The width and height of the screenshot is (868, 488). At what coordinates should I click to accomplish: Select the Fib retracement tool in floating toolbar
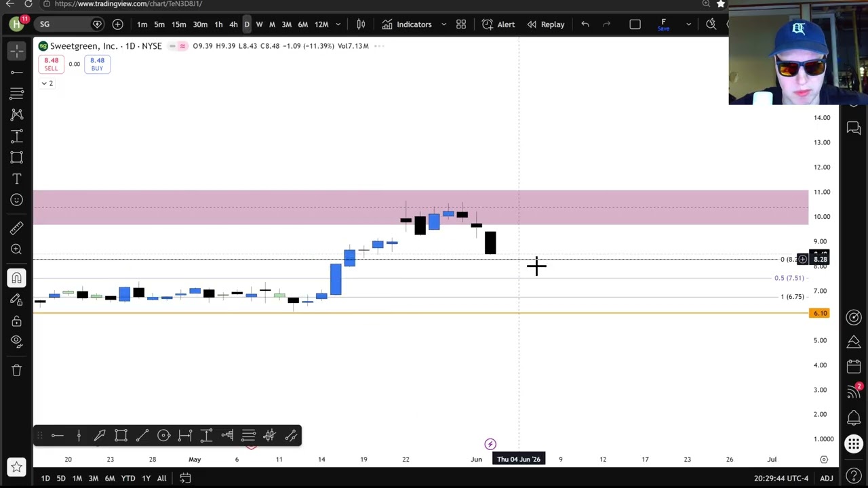pyautogui.click(x=248, y=436)
